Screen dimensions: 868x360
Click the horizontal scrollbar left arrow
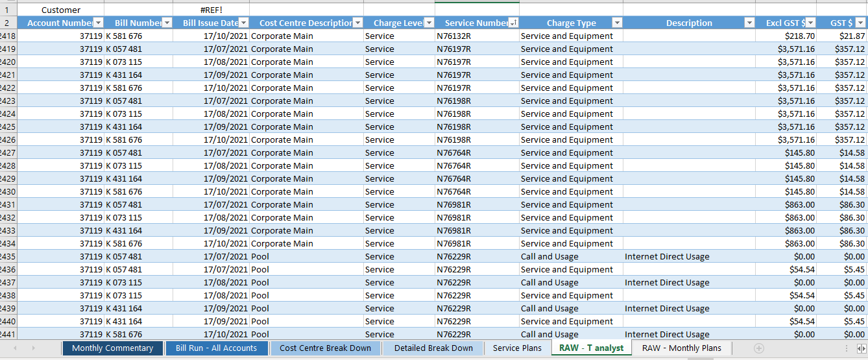[x=858, y=348]
